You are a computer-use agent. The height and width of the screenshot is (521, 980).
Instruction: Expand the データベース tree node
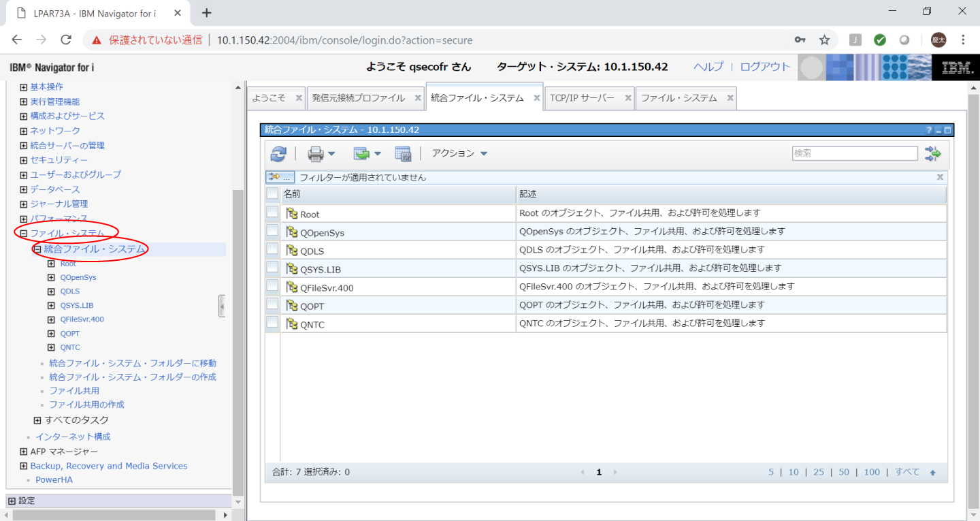[x=24, y=189]
